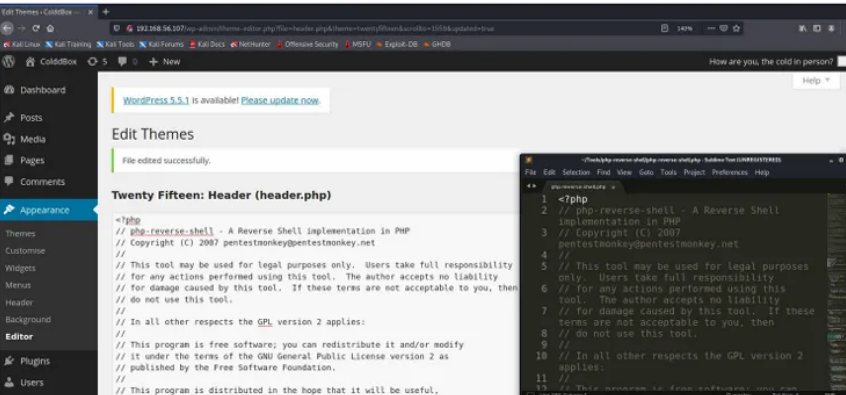Open a new browser tab with plus
This screenshot has width=846, height=395.
tap(106, 11)
